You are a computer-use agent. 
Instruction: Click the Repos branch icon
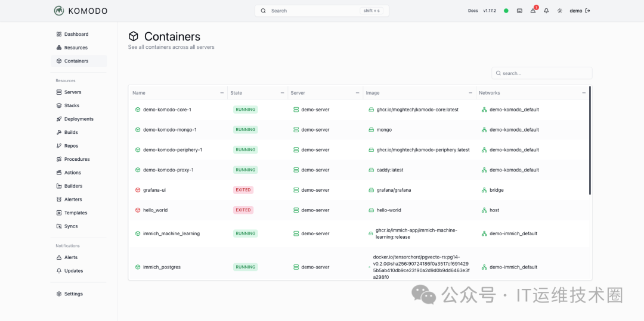[59, 146]
